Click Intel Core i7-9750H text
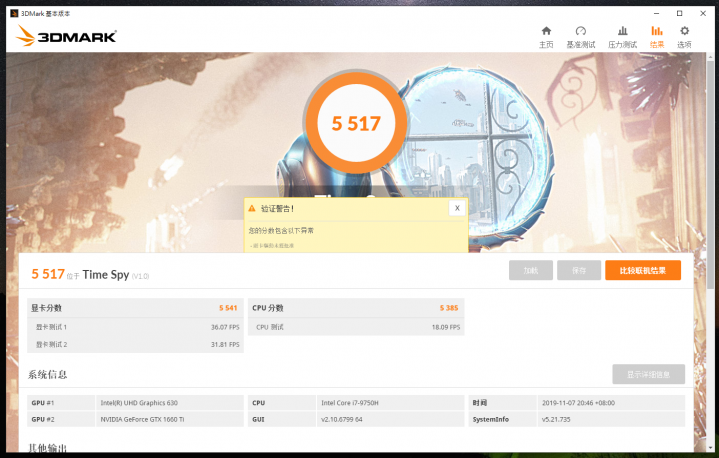This screenshot has width=719, height=458. pos(349,403)
